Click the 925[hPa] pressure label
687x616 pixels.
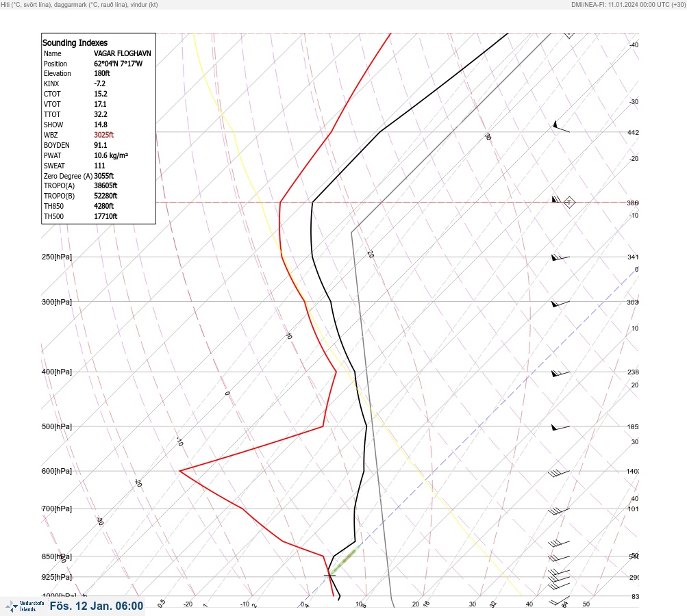[x=57, y=577]
